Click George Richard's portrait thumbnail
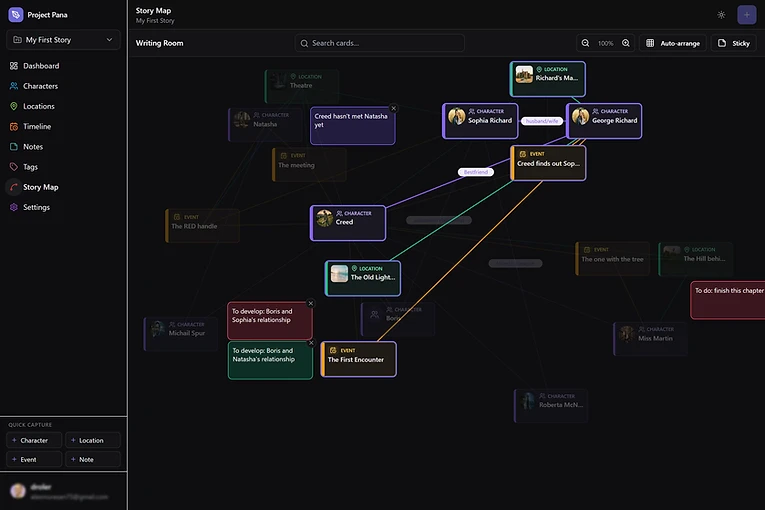This screenshot has height=510, width=765. (580, 117)
